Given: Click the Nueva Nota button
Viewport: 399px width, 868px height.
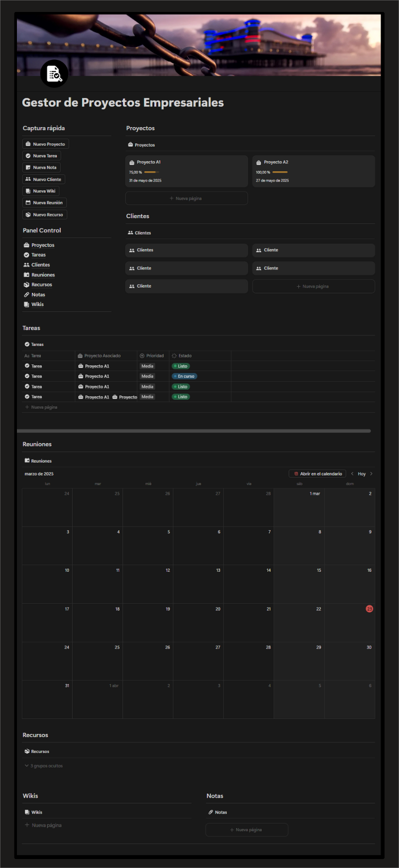Looking at the screenshot, I should tap(41, 168).
